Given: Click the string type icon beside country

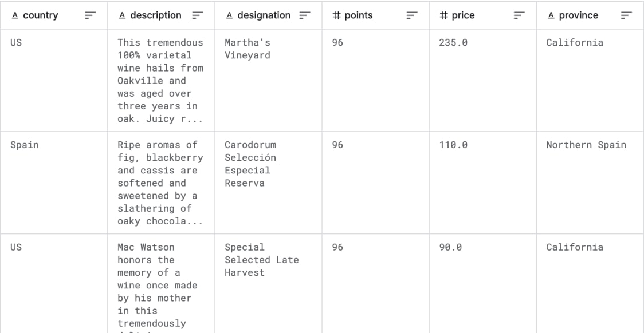Looking at the screenshot, I should click(x=15, y=15).
